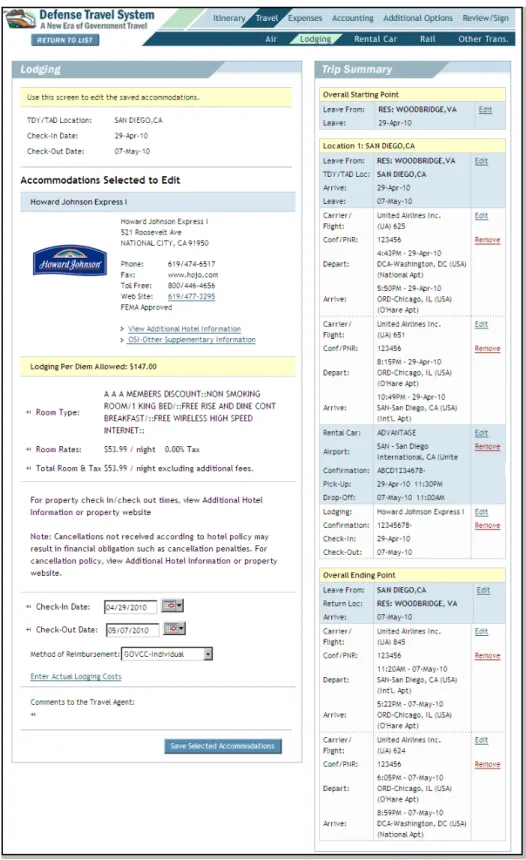Image resolution: width=526 pixels, height=860 pixels.
Task: Open the Check-In Date calendar picker
Action: [172, 605]
